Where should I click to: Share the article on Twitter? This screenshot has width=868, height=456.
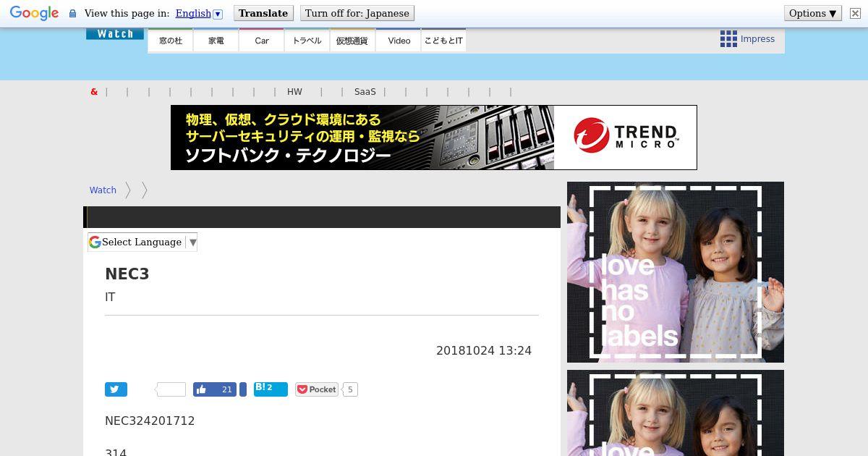click(x=116, y=389)
